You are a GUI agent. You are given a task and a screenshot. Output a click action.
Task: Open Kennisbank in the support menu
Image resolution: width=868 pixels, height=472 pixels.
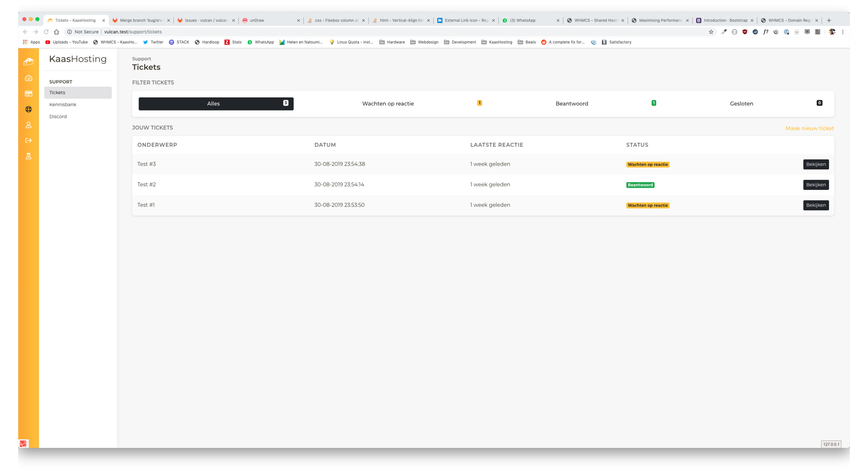coord(63,104)
